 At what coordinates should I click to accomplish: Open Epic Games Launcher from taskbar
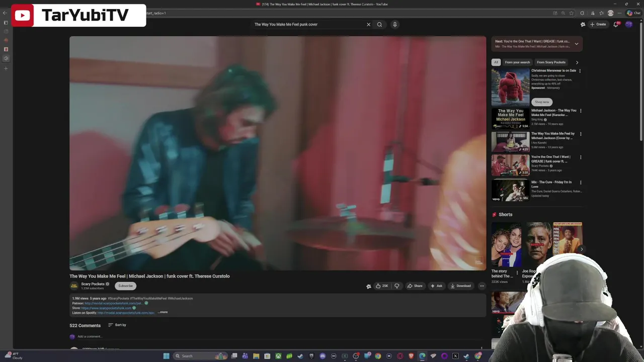(x=311, y=356)
